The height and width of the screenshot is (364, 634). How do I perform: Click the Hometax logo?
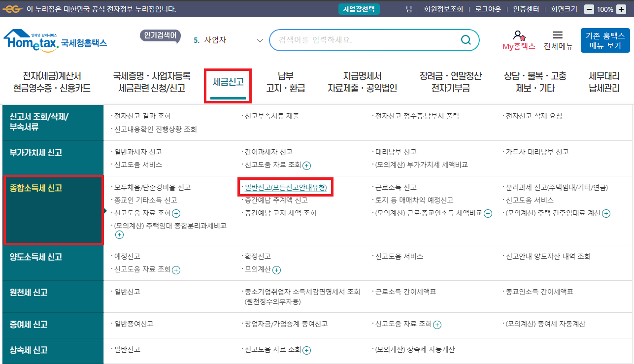coord(55,40)
